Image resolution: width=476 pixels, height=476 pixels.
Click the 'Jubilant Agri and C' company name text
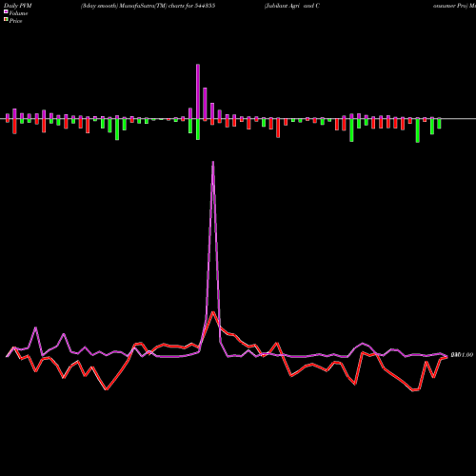click(292, 6)
